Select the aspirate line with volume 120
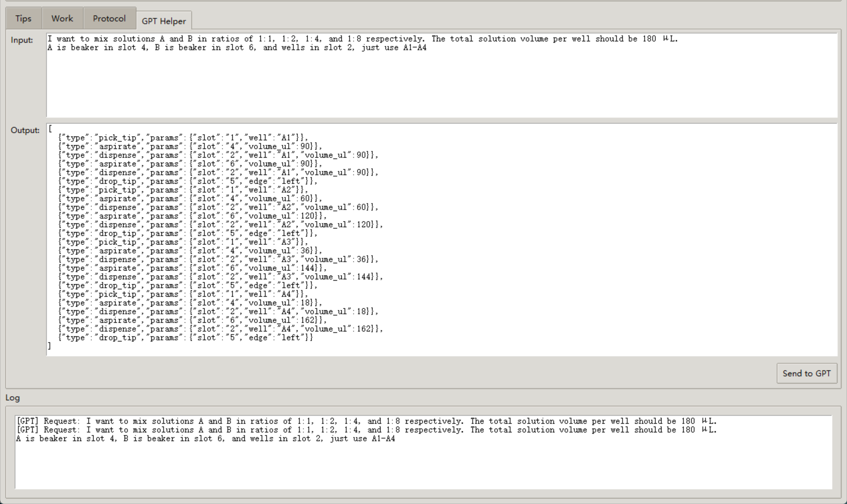This screenshot has width=847, height=504. pos(192,216)
